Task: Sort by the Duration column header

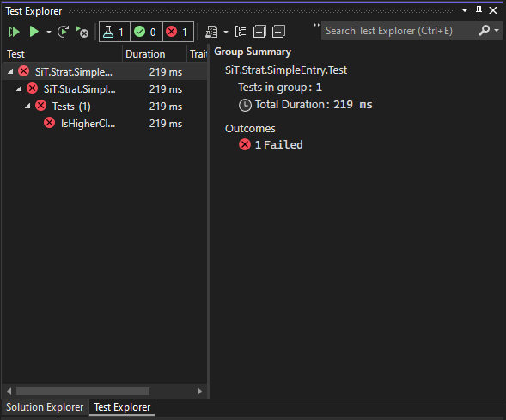Action: tap(145, 54)
